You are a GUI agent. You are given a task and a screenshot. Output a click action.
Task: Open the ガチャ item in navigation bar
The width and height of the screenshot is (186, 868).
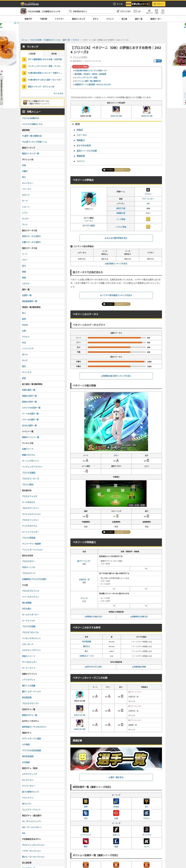point(95,19)
